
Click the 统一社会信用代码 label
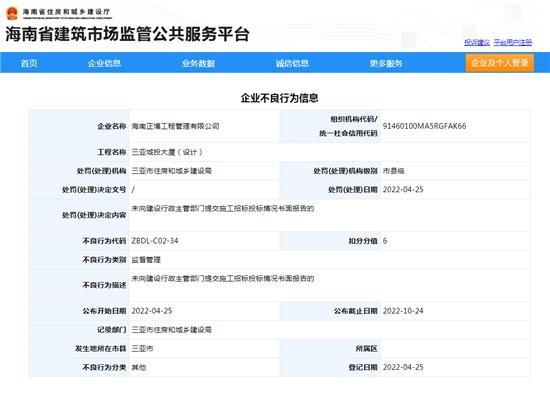pyautogui.click(x=348, y=133)
